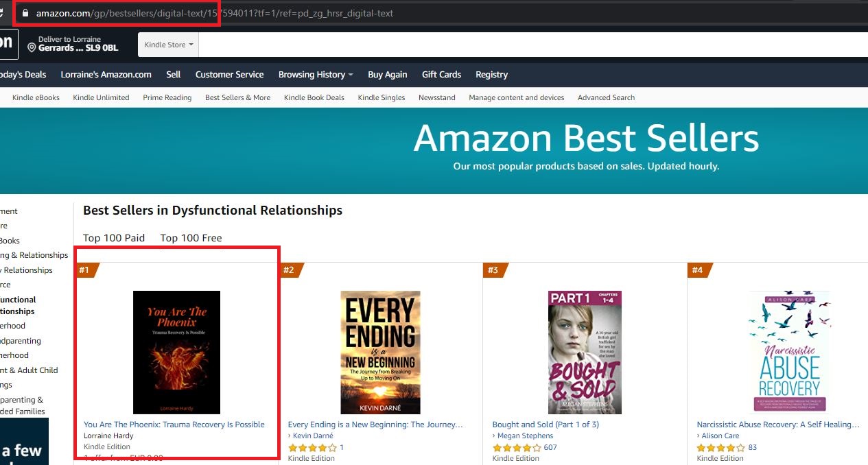Click the Kevin Darné star rating

312,448
